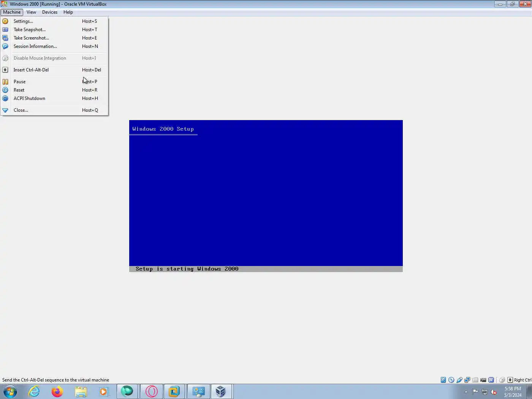Click the Ctrl-Alt-Del status bar hint text

(55, 380)
